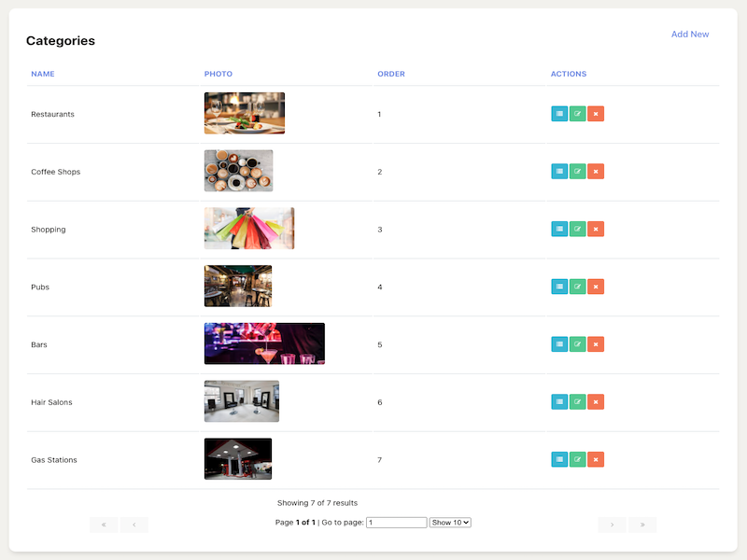The width and height of the screenshot is (747, 560).
Task: View details of Restaurants category
Action: pos(559,114)
